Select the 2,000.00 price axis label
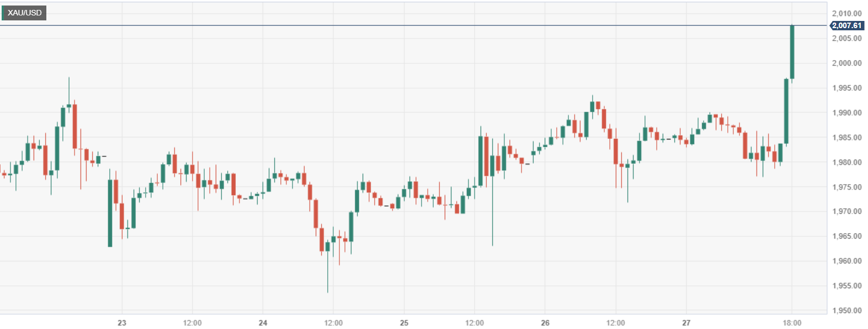The width and height of the screenshot is (868, 329). click(846, 63)
